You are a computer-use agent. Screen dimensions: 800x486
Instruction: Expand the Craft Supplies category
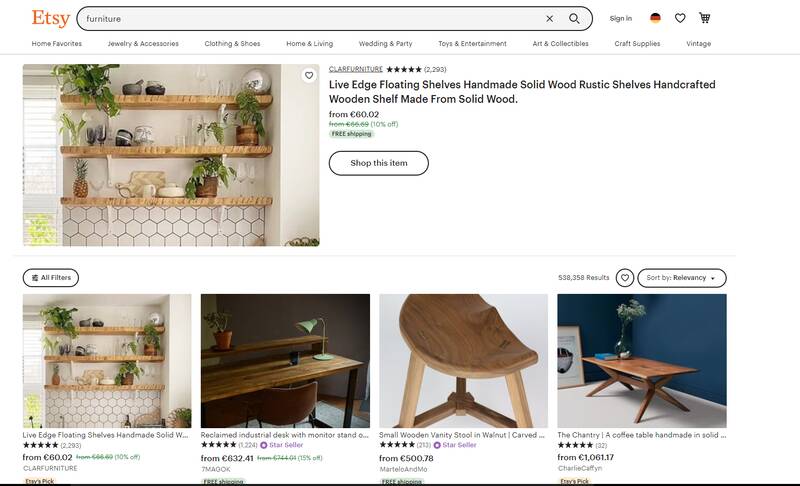pyautogui.click(x=637, y=44)
